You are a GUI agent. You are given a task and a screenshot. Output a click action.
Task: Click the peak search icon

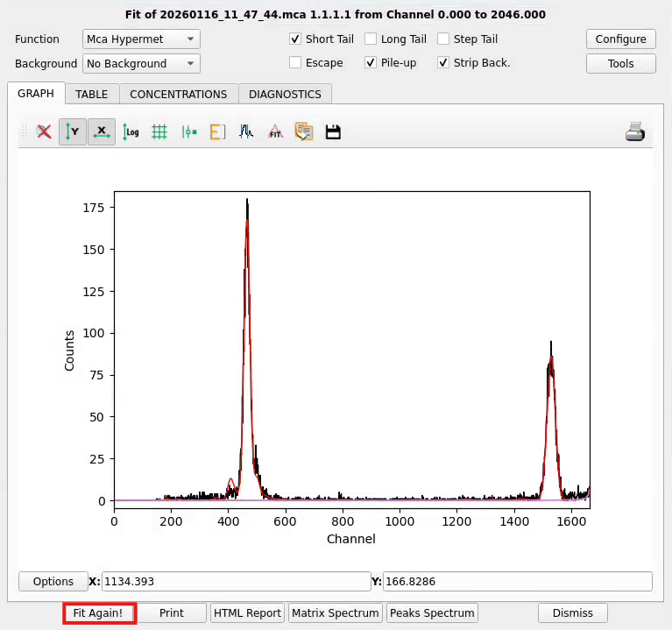(246, 131)
